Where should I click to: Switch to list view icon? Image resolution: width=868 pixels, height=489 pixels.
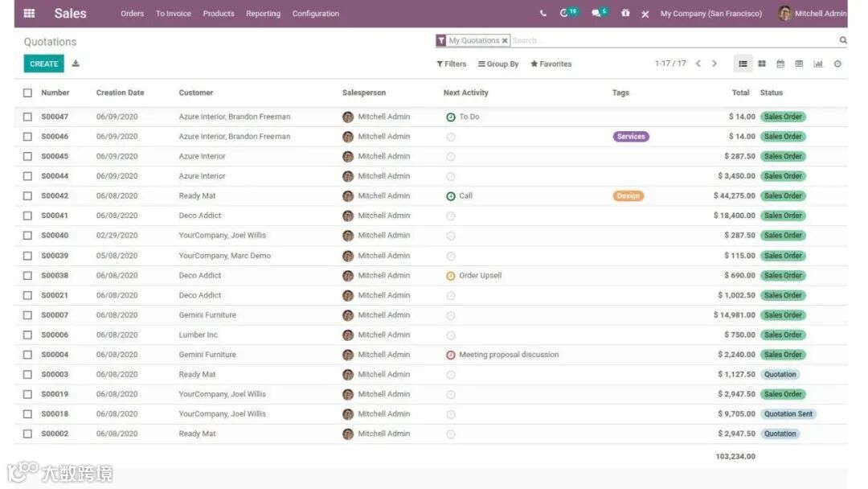click(x=743, y=64)
